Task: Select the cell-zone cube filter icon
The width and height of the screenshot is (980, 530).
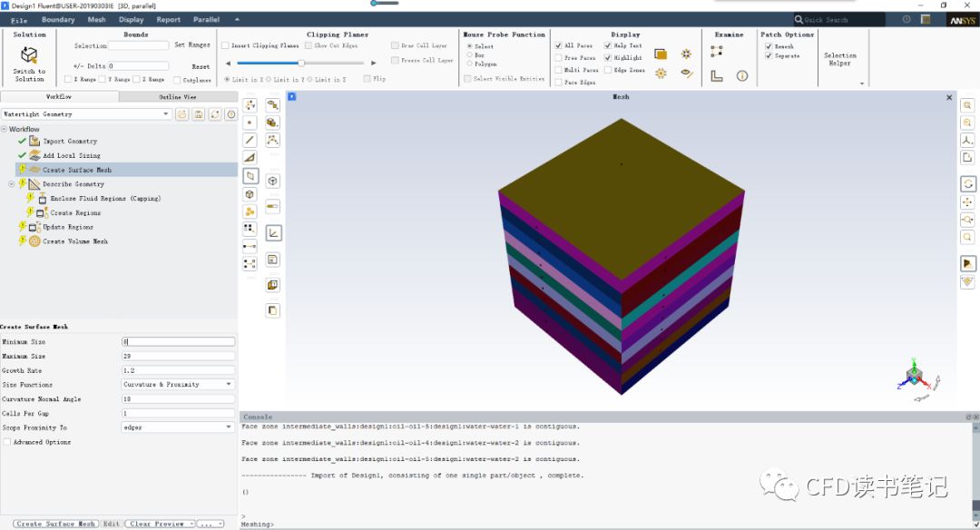Action: 250,194
